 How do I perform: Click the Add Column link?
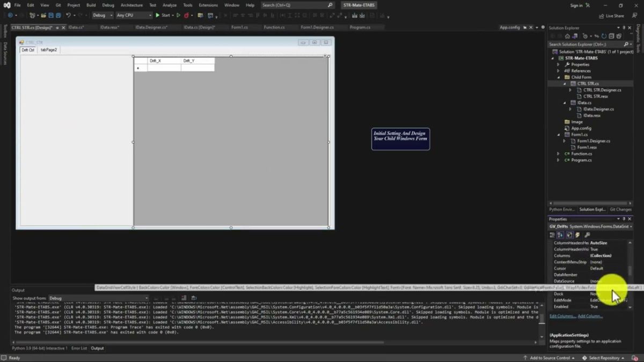[590, 316]
